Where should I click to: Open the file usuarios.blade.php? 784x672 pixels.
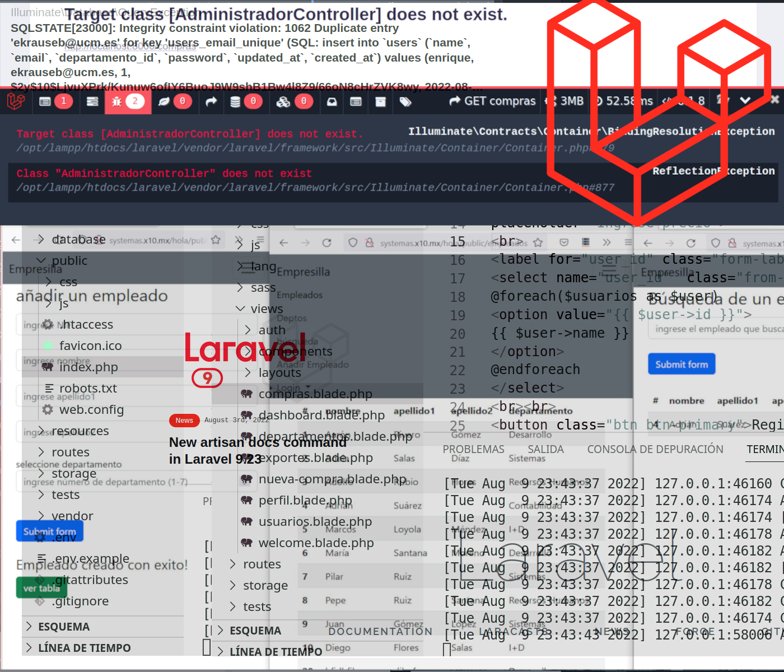315,521
